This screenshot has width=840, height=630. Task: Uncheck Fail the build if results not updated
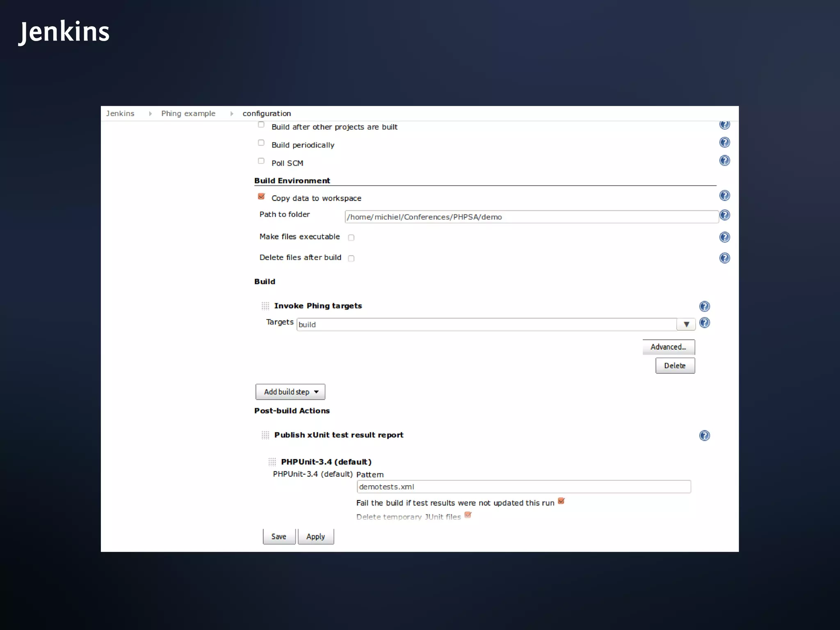point(562,501)
